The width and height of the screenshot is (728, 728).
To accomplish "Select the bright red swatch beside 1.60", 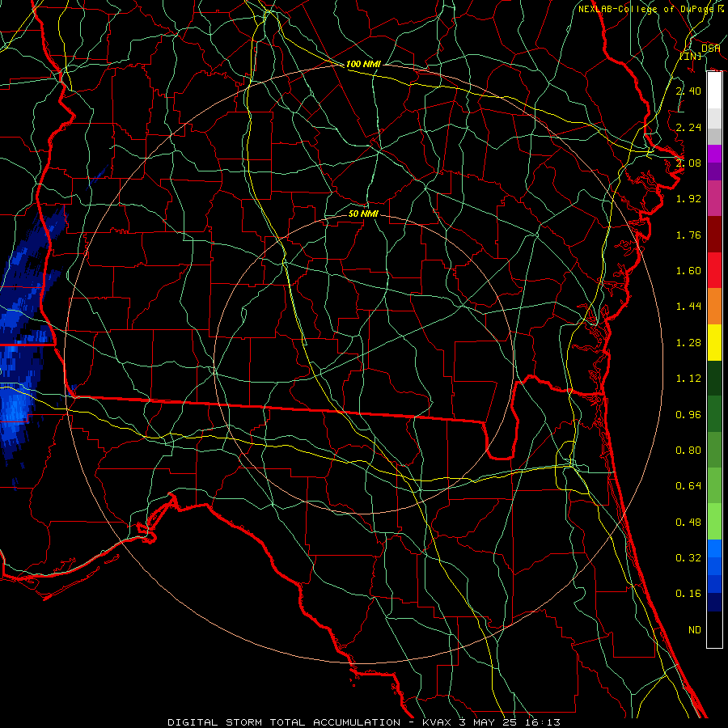I will [x=714, y=270].
